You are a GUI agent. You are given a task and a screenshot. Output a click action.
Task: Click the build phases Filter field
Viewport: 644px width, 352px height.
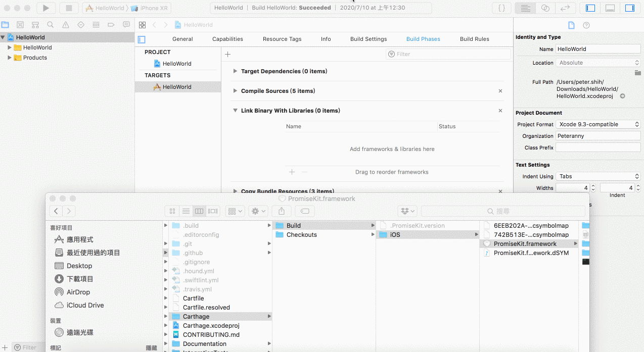point(448,54)
